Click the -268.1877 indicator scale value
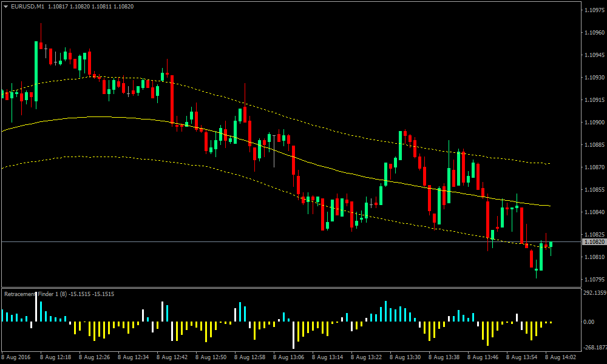This screenshot has height=364, width=607. pyautogui.click(x=593, y=348)
